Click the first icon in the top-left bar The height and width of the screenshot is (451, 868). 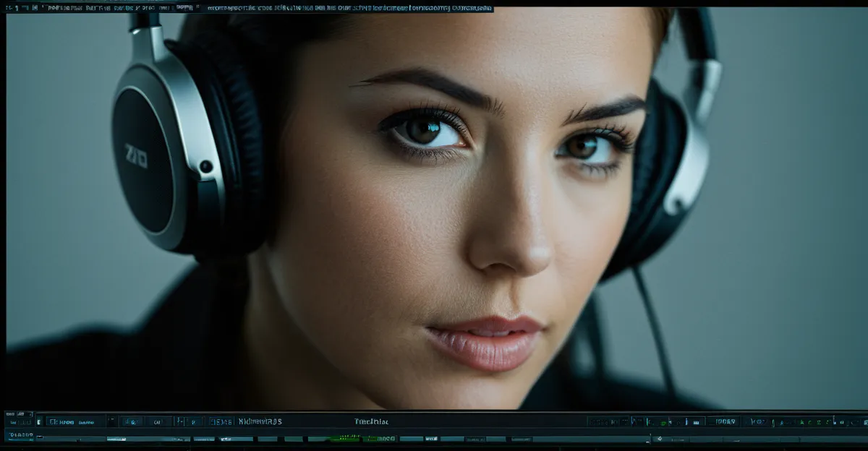pyautogui.click(x=10, y=9)
